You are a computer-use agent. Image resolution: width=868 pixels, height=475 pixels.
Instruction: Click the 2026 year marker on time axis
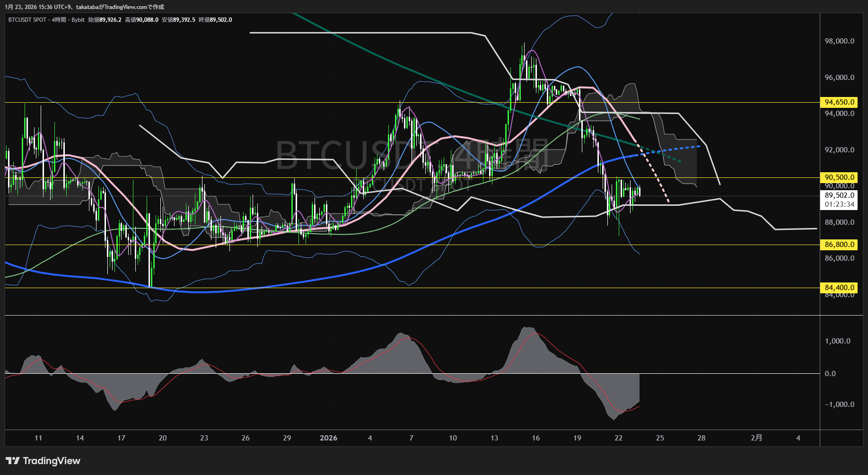[x=328, y=438]
